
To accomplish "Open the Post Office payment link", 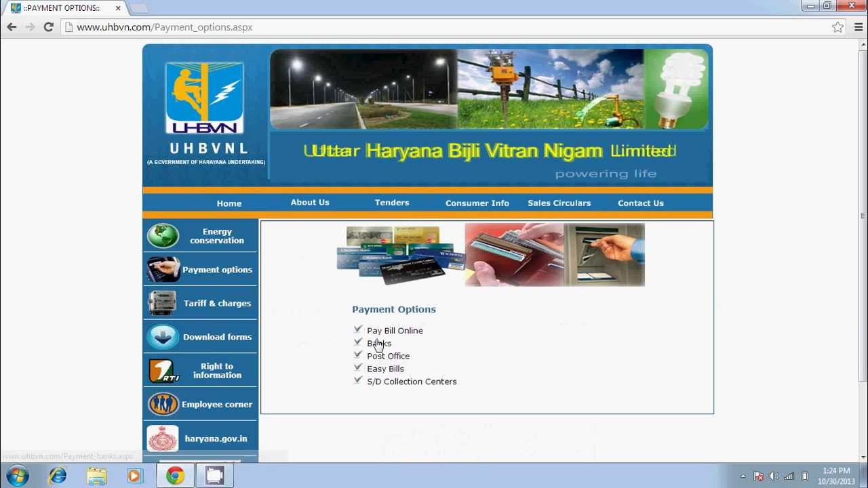I will (x=389, y=357).
